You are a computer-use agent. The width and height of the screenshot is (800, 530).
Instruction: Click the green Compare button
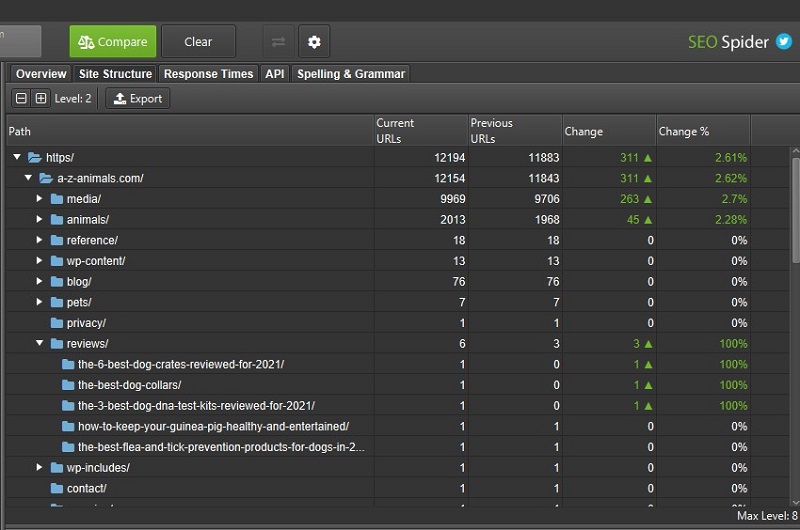pyautogui.click(x=113, y=42)
